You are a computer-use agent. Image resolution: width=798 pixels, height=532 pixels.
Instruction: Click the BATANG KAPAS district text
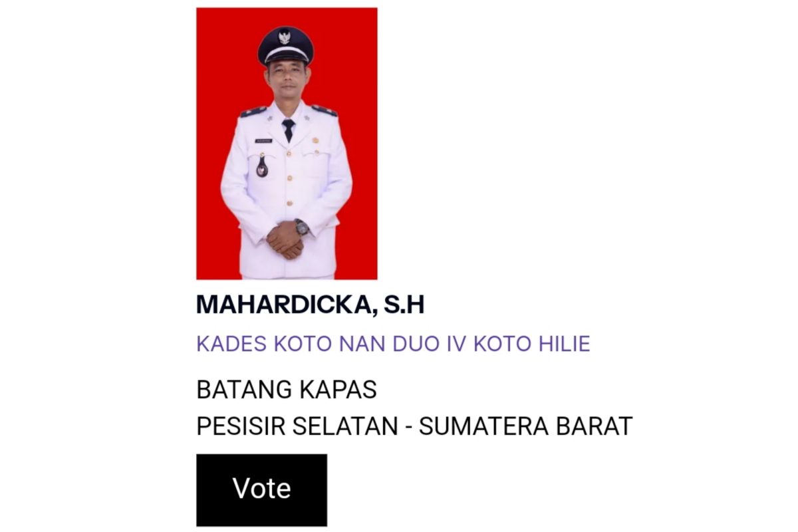[x=287, y=390]
